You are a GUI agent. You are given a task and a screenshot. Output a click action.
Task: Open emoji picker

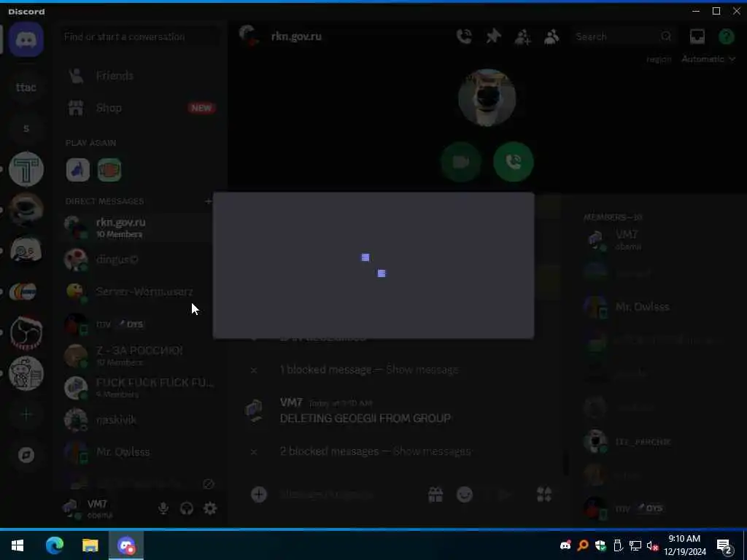pyautogui.click(x=465, y=494)
